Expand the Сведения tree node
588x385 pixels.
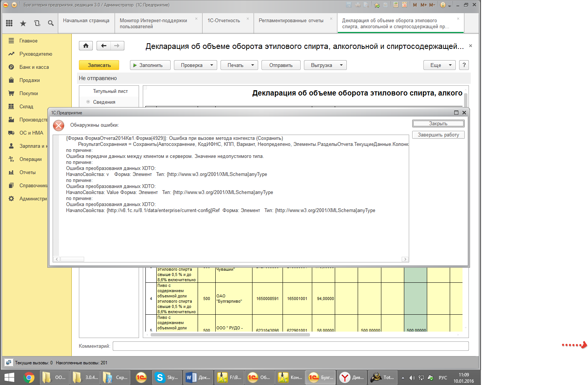[88, 102]
